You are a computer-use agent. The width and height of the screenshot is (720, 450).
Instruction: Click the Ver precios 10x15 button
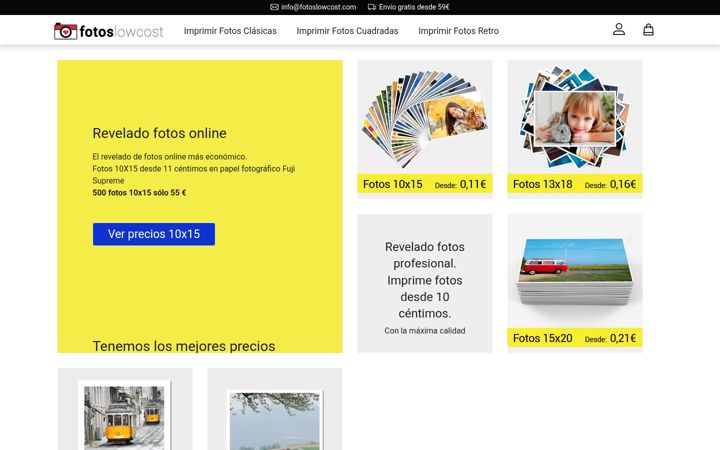154,234
